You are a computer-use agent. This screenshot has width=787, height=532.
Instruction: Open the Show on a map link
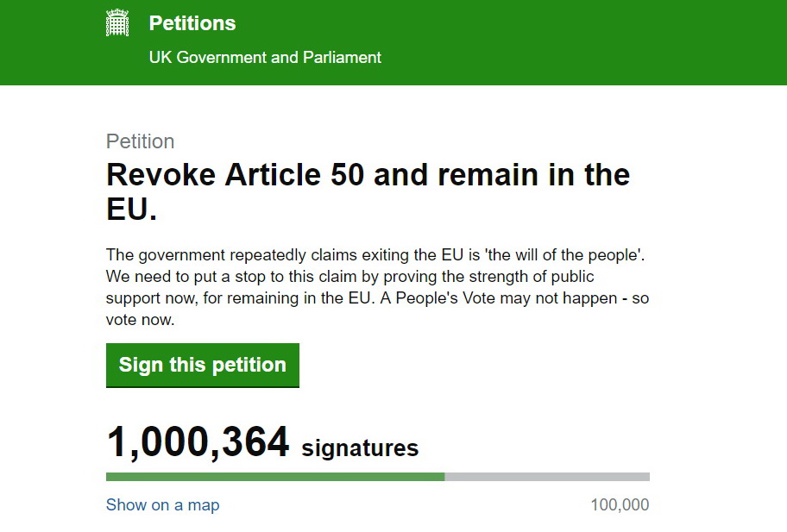(162, 505)
